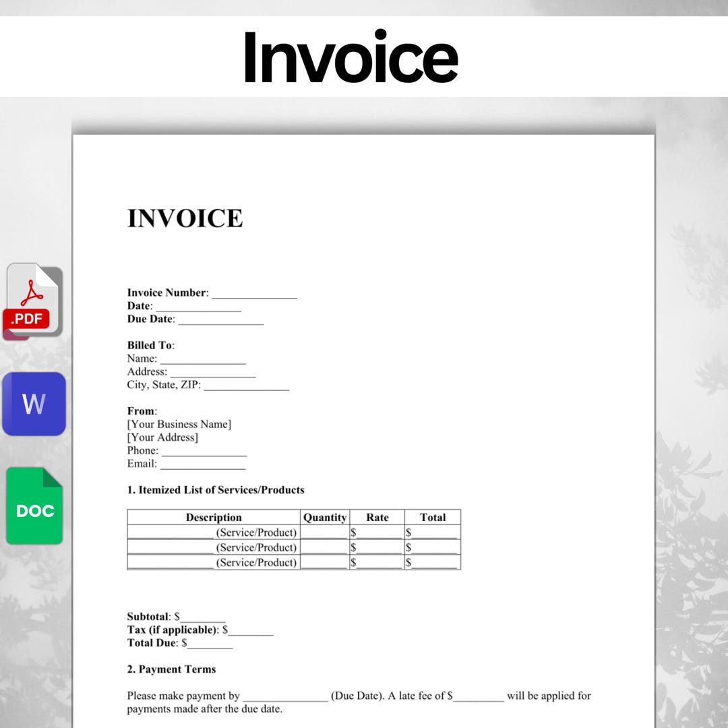Click the INVOICE document title

(x=185, y=218)
